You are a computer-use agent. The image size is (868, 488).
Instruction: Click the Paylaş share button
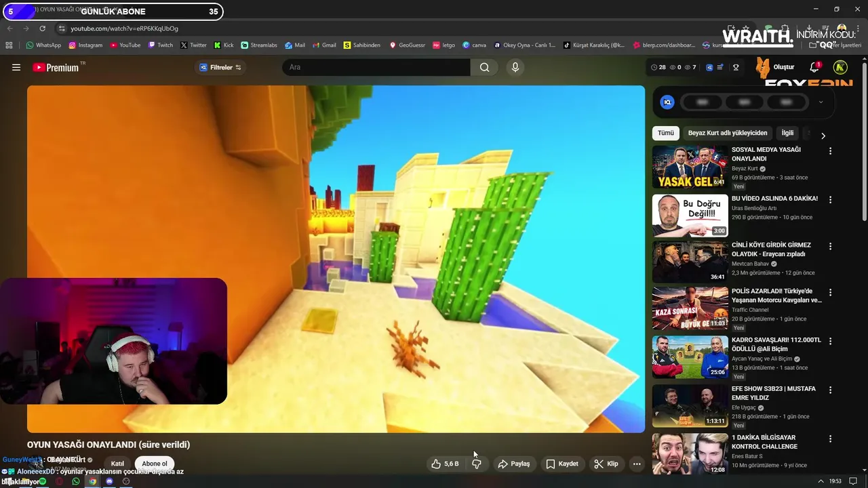click(x=514, y=464)
